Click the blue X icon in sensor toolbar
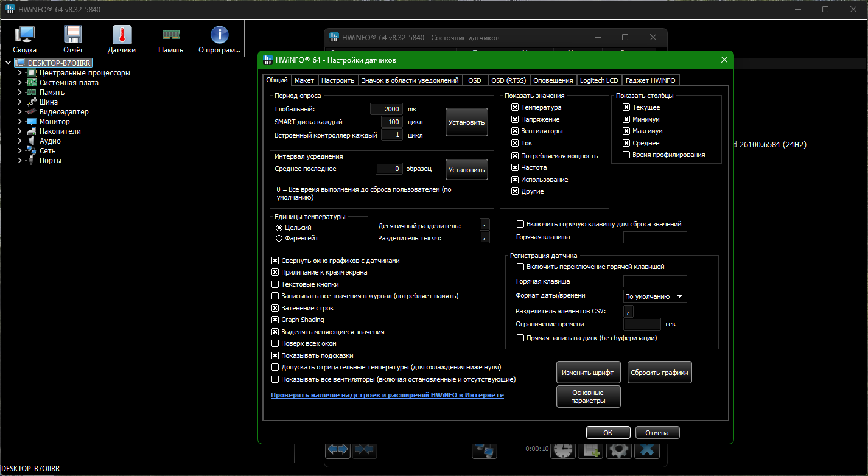Image resolution: width=868 pixels, height=476 pixels. (x=648, y=450)
